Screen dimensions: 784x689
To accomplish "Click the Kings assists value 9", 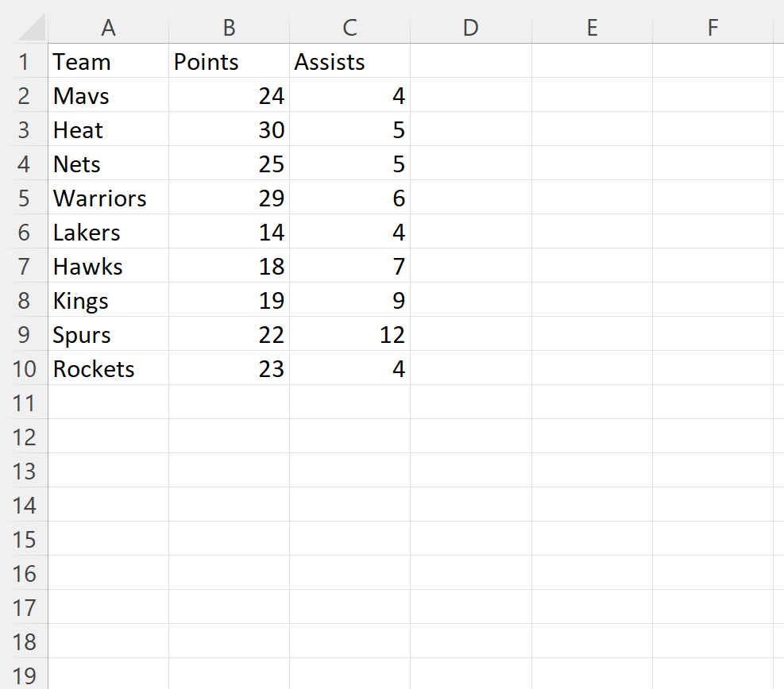I will click(x=350, y=301).
